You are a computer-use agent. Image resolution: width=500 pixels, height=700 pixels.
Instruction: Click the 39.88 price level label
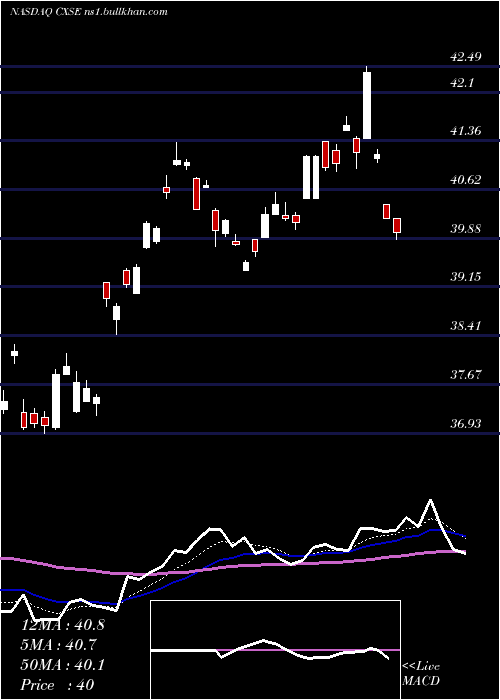466,229
